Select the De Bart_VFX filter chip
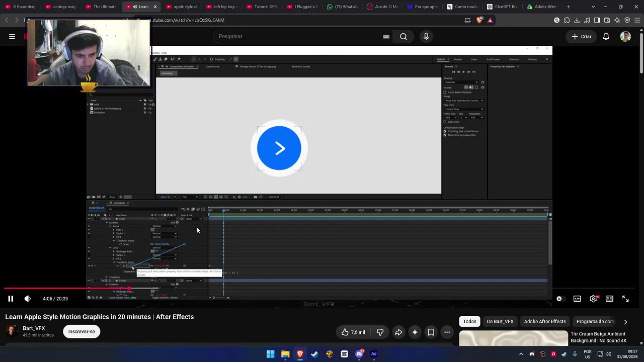 click(500, 322)
